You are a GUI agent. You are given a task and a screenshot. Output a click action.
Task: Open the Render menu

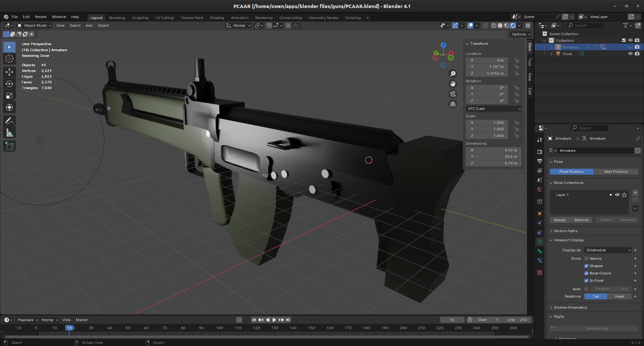[x=41, y=17]
